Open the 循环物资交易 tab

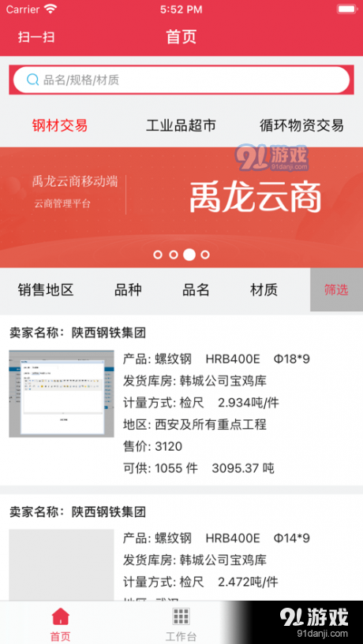coord(301,125)
